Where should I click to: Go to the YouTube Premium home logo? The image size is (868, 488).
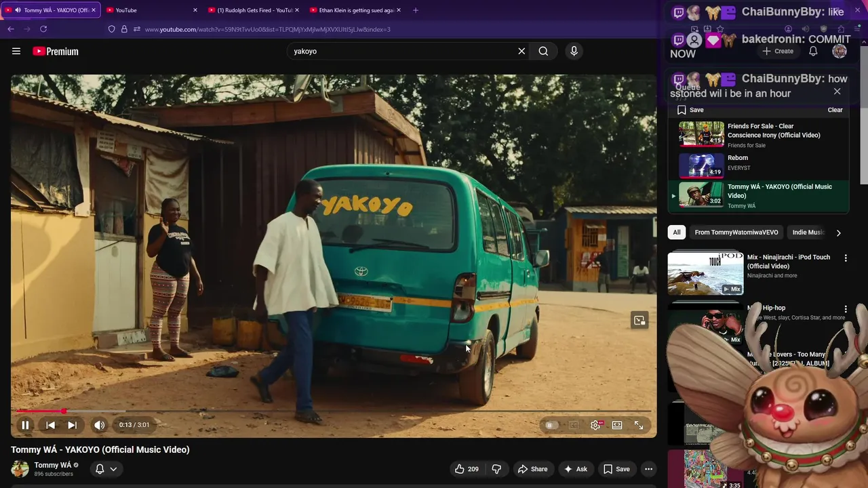[56, 51]
